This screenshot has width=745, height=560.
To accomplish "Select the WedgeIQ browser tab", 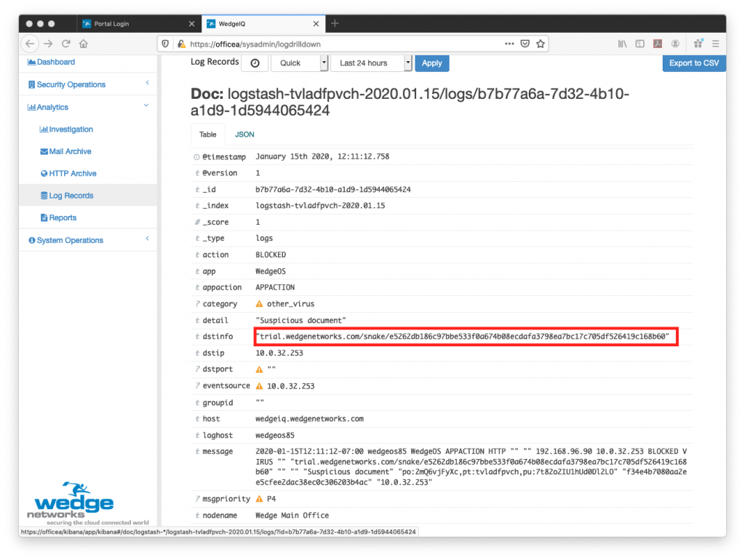I will pyautogui.click(x=263, y=24).
